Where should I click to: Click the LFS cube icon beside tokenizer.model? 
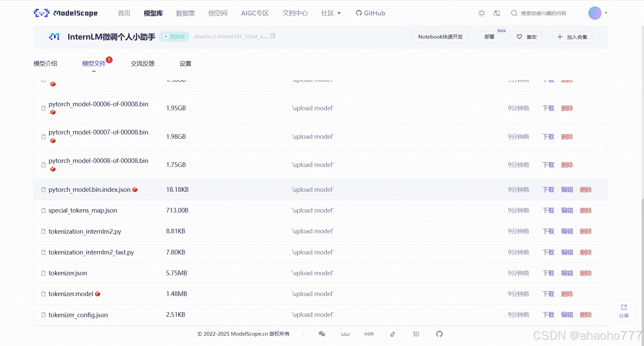pyautogui.click(x=98, y=294)
